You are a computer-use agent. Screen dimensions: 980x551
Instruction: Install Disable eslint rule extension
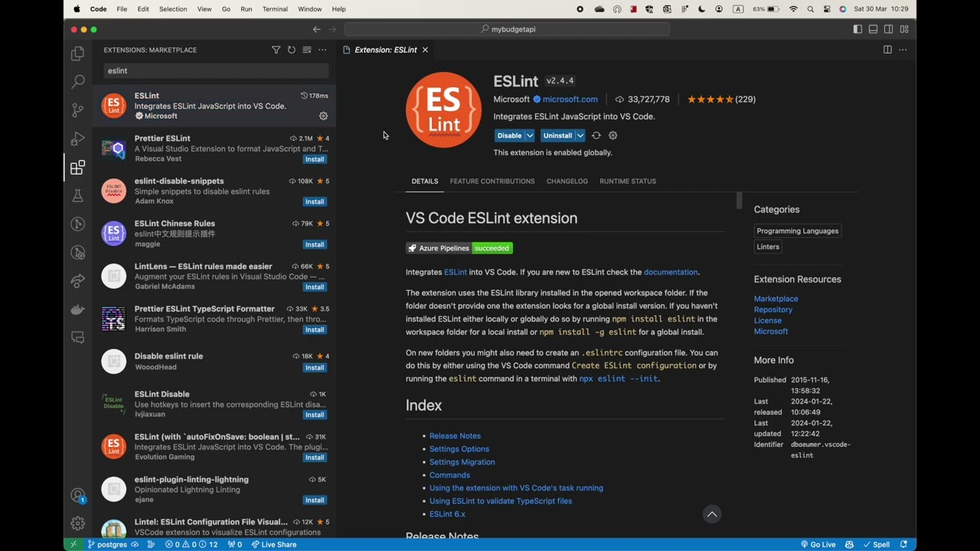pyautogui.click(x=315, y=368)
